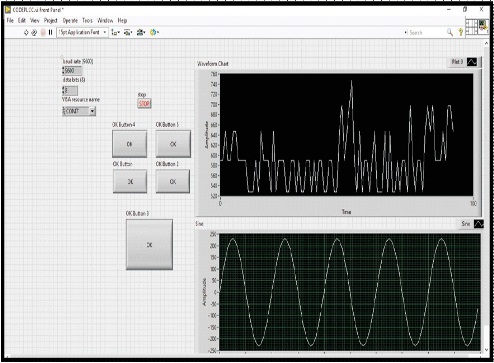Viewport: 494px width, 363px height.
Task: Click the 'VISA resource name' label
Action: [81, 100]
